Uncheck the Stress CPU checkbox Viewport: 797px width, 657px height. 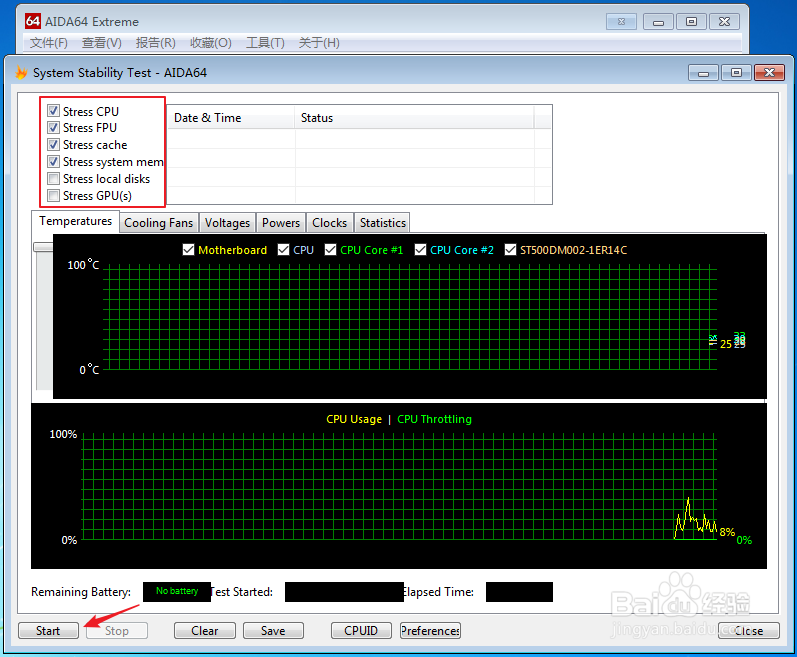pos(54,111)
